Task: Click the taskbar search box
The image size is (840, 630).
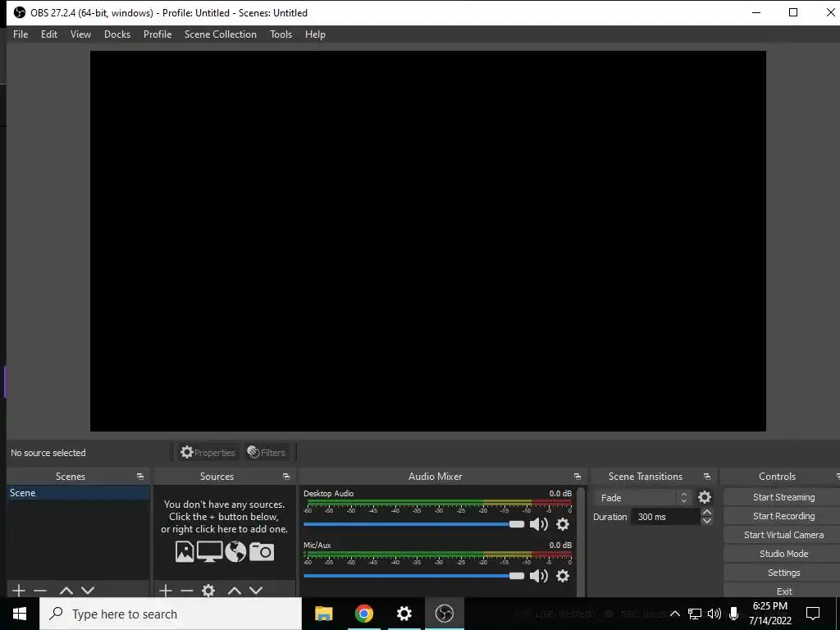Action: [171, 614]
